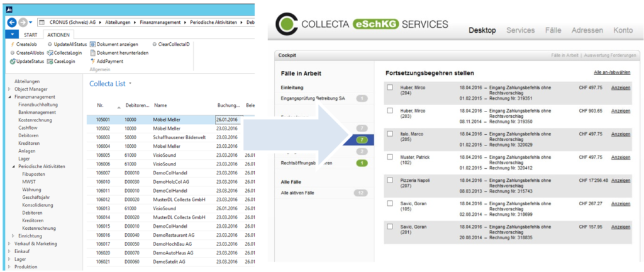The width and height of the screenshot is (644, 272).
Task: Click the CaseLogin icon
Action: [x=50, y=61]
